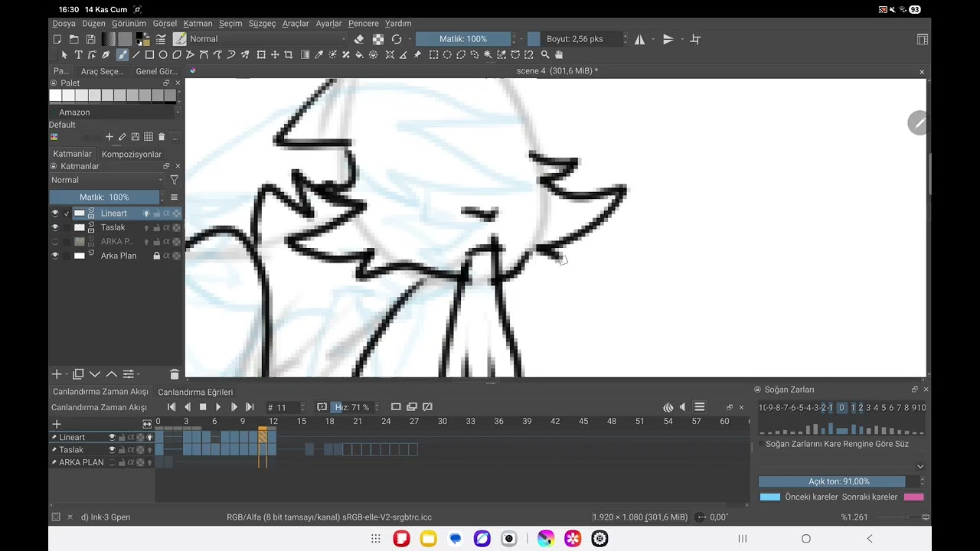The height and width of the screenshot is (551, 980).
Task: Open brush preset chooser icon
Action: pyautogui.click(x=180, y=39)
